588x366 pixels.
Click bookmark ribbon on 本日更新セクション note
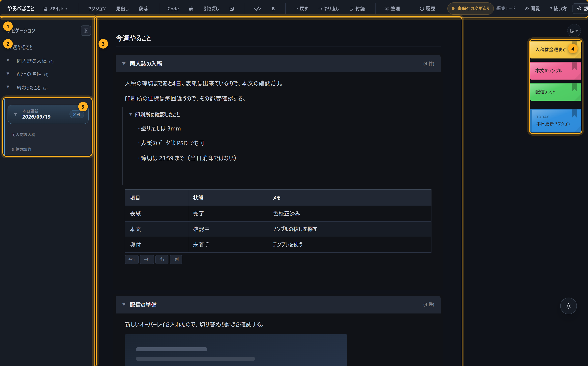574,113
